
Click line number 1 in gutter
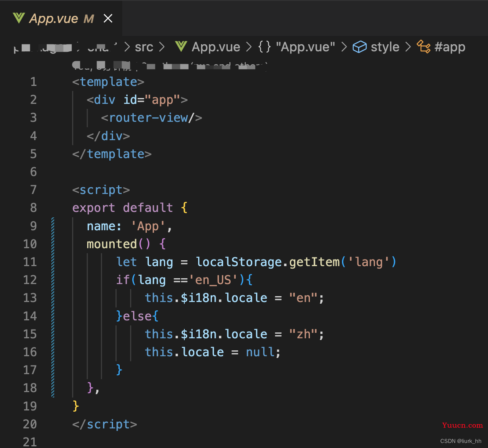pos(33,82)
